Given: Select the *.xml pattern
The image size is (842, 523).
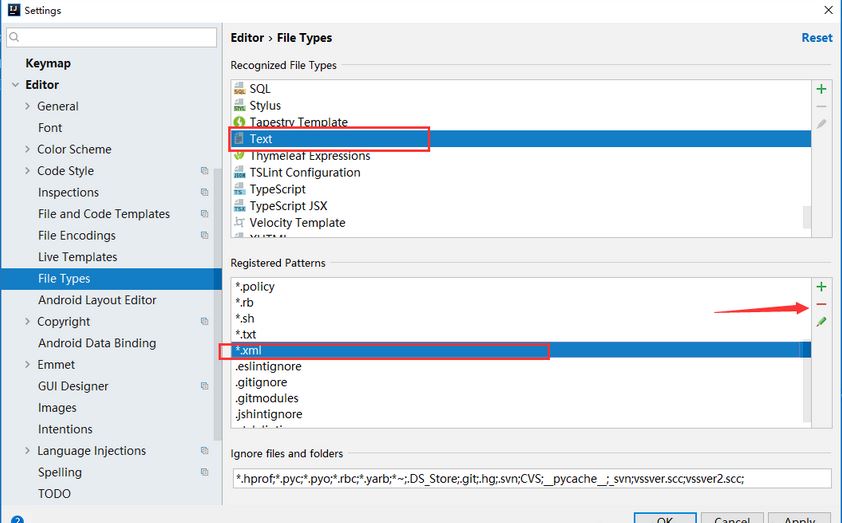Looking at the screenshot, I should (x=521, y=350).
